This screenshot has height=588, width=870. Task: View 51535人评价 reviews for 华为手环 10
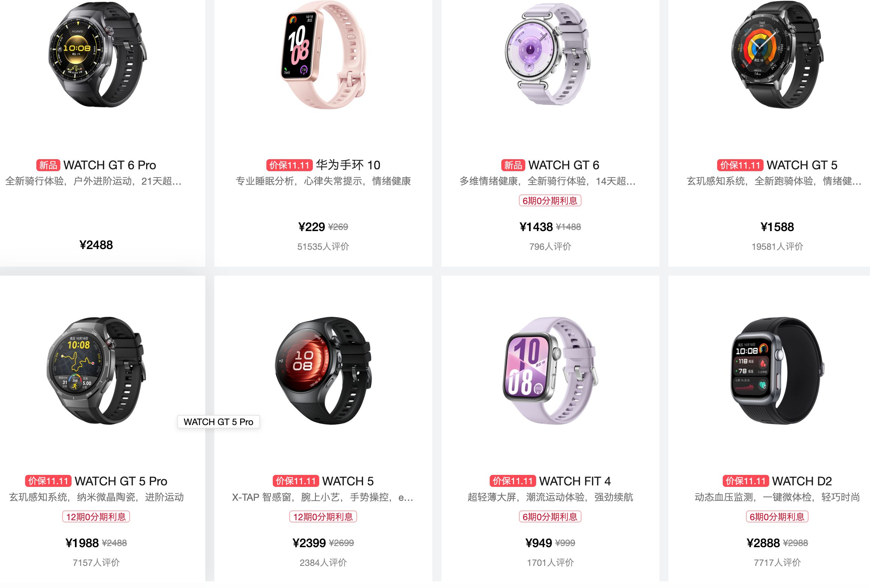coord(323,246)
